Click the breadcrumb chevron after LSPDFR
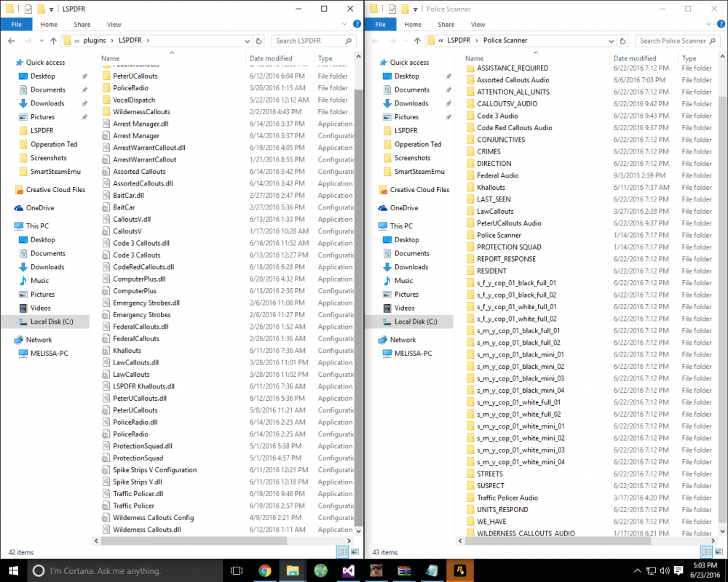Image resolution: width=728 pixels, height=582 pixels. (148, 41)
